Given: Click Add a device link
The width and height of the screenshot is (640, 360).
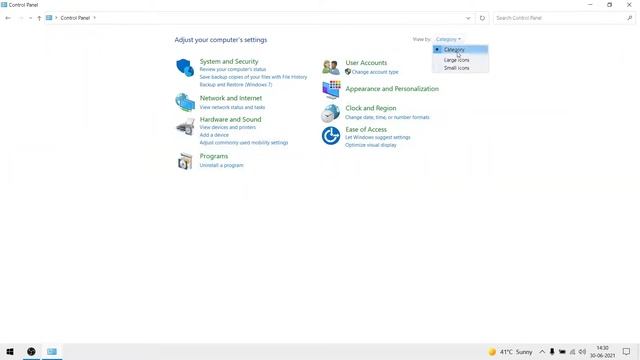Looking at the screenshot, I should (214, 135).
